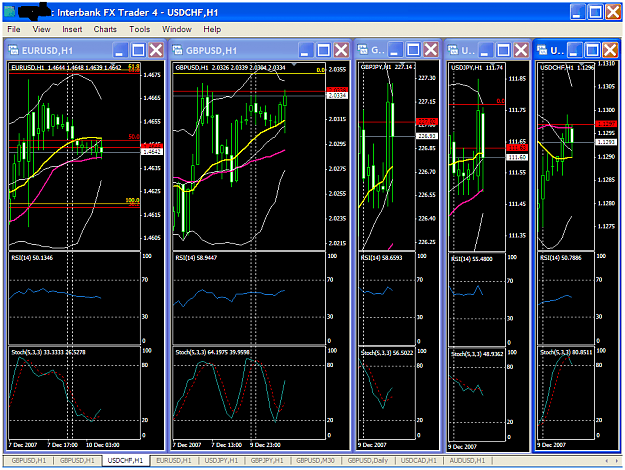Image resolution: width=625 pixels, height=470 pixels.
Task: Switch to the USDJPY,H1 bottom tab
Action: point(221,460)
